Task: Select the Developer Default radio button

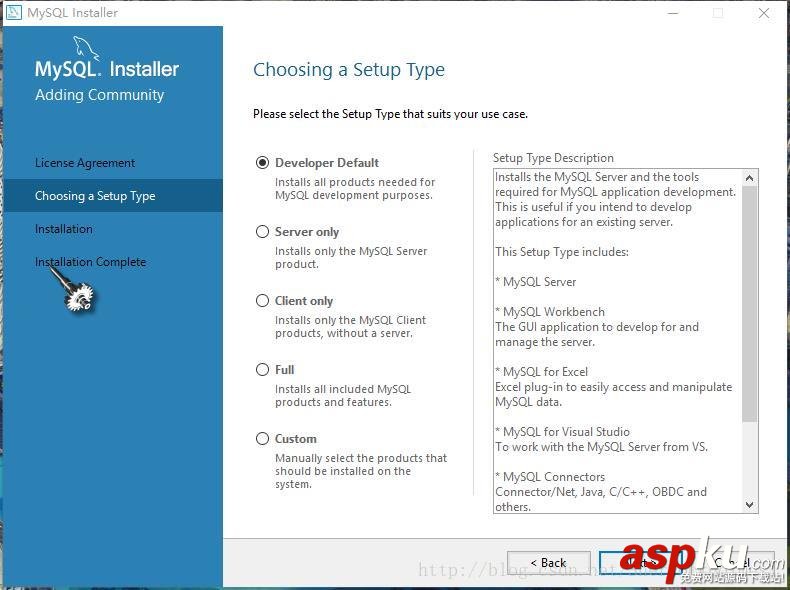Action: 262,163
